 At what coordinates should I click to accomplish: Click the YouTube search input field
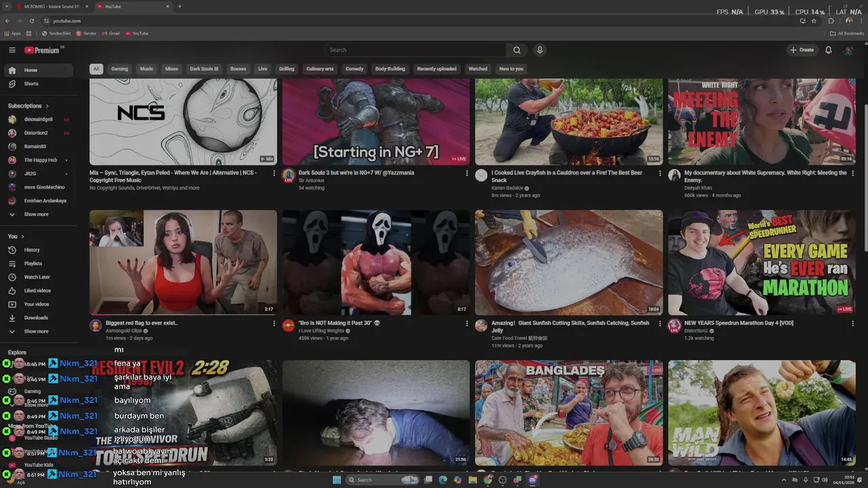coord(415,50)
